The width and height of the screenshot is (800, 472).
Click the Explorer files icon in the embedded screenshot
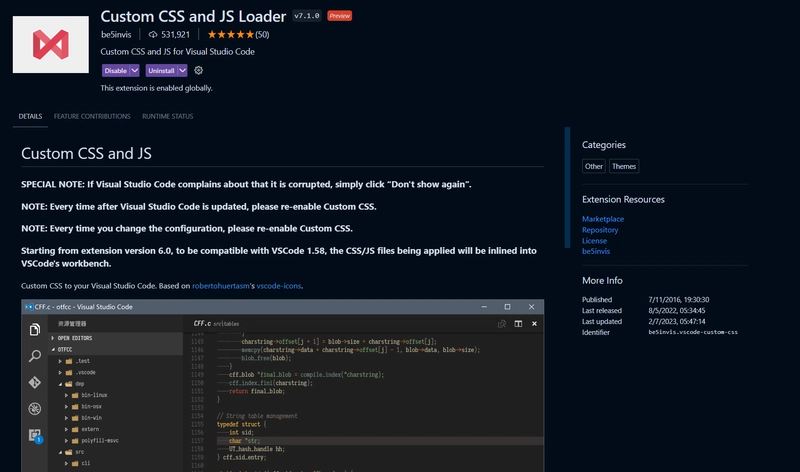[35, 330]
